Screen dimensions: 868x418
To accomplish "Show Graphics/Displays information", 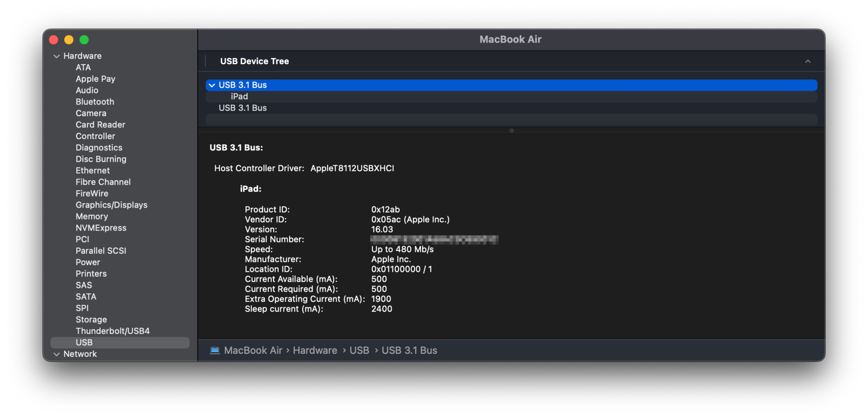I will [112, 205].
